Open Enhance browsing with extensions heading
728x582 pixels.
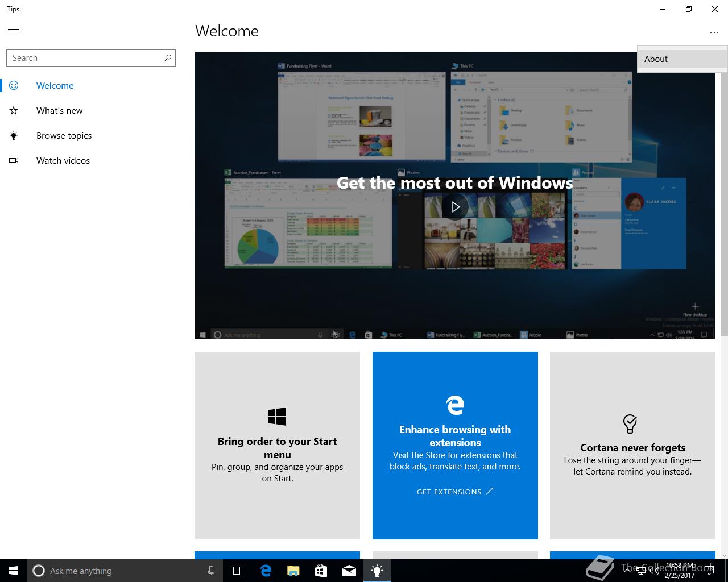tap(455, 436)
